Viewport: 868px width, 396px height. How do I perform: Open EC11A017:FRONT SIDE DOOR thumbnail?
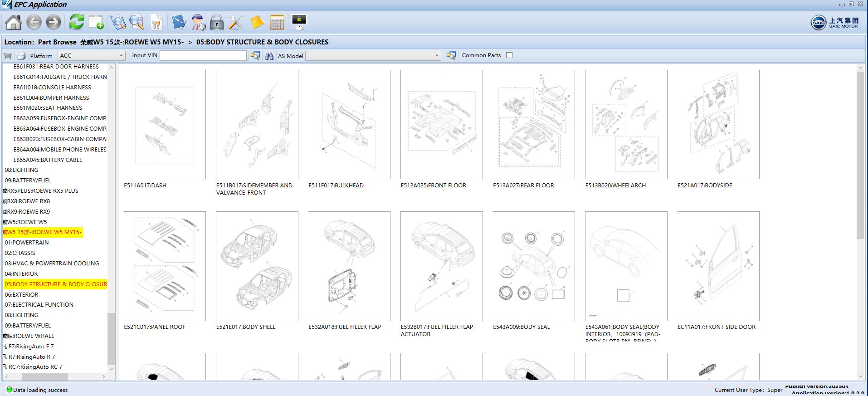pyautogui.click(x=718, y=266)
